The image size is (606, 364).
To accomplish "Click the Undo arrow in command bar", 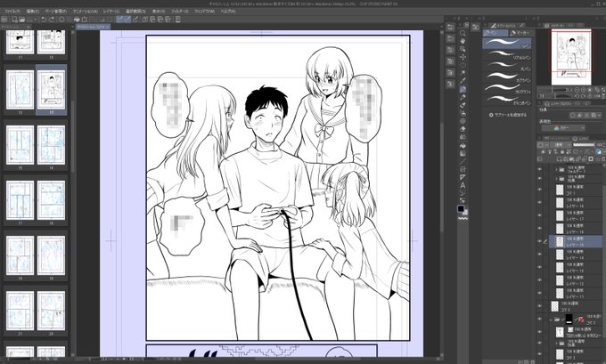I will pos(44,20).
